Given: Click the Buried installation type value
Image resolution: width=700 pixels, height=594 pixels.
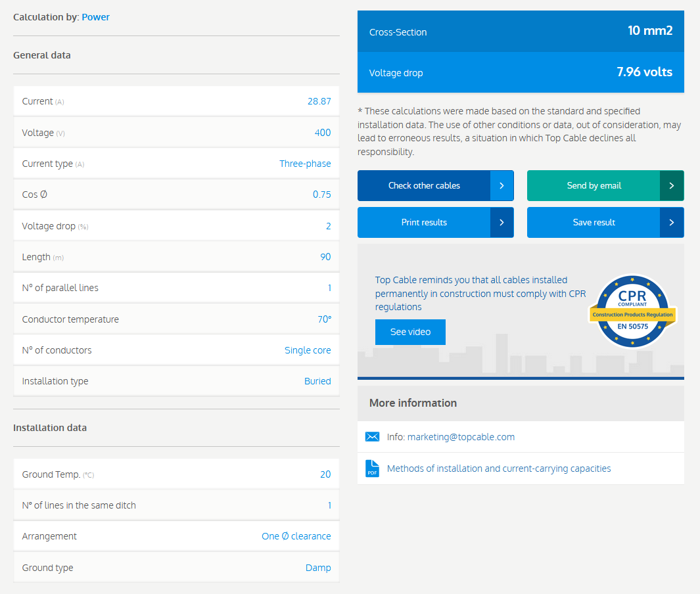Looking at the screenshot, I should pos(317,381).
